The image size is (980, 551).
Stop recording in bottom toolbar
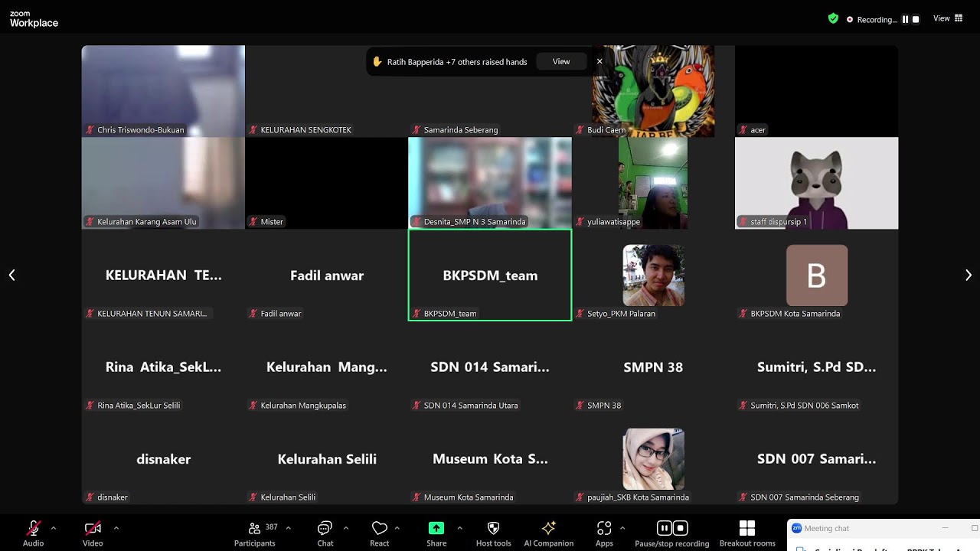680,528
